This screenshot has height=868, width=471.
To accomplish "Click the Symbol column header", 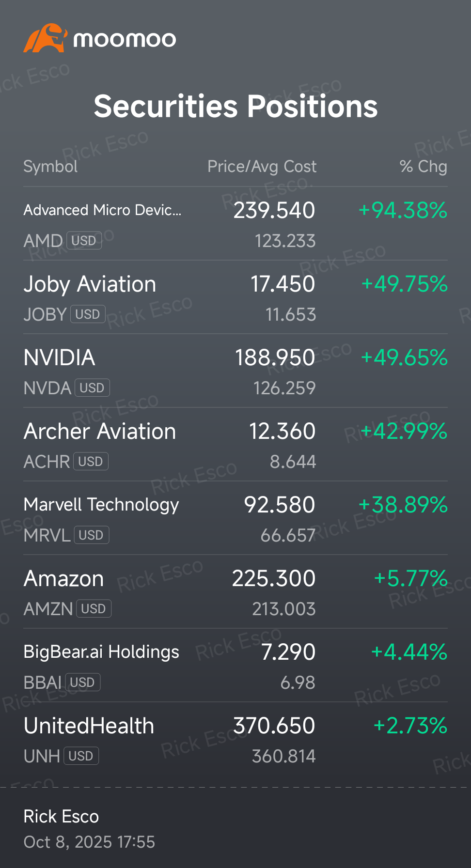I will (50, 167).
